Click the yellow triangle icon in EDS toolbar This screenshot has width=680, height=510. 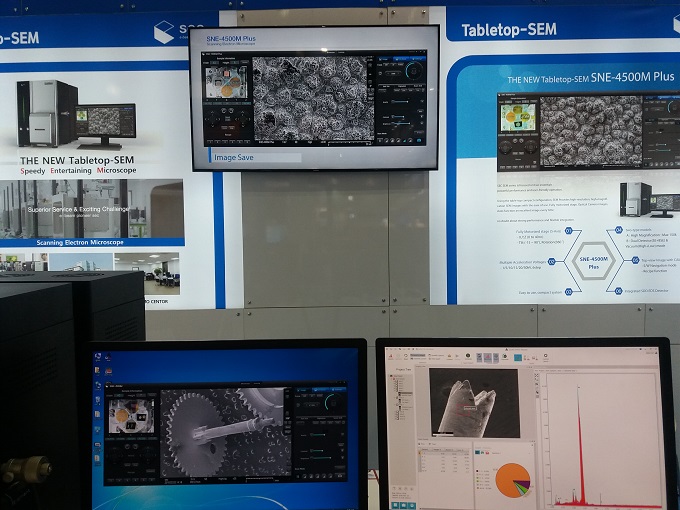pyautogui.click(x=449, y=356)
